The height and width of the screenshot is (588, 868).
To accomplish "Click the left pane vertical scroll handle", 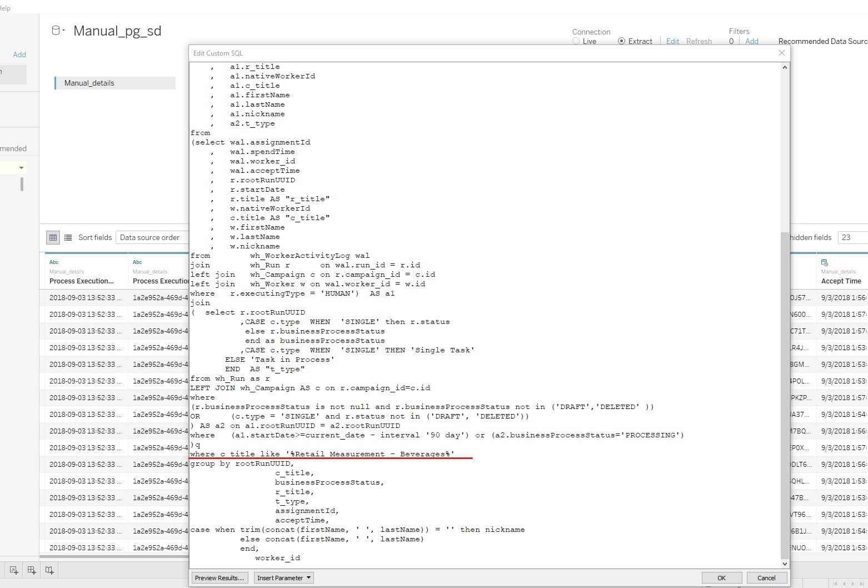I will click(22, 184).
